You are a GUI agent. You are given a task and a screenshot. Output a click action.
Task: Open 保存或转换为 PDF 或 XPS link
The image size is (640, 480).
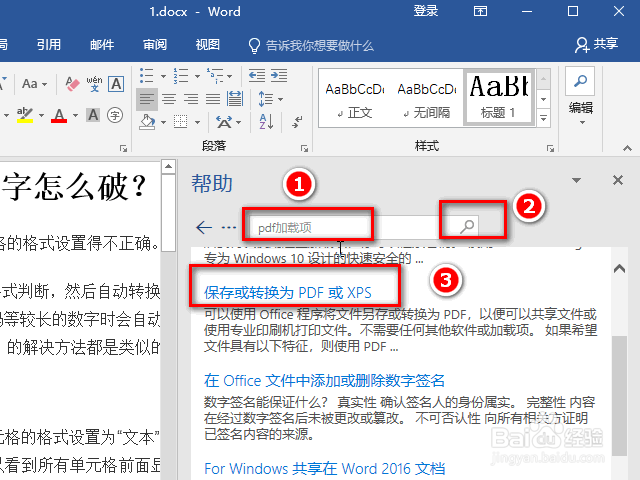pos(288,293)
